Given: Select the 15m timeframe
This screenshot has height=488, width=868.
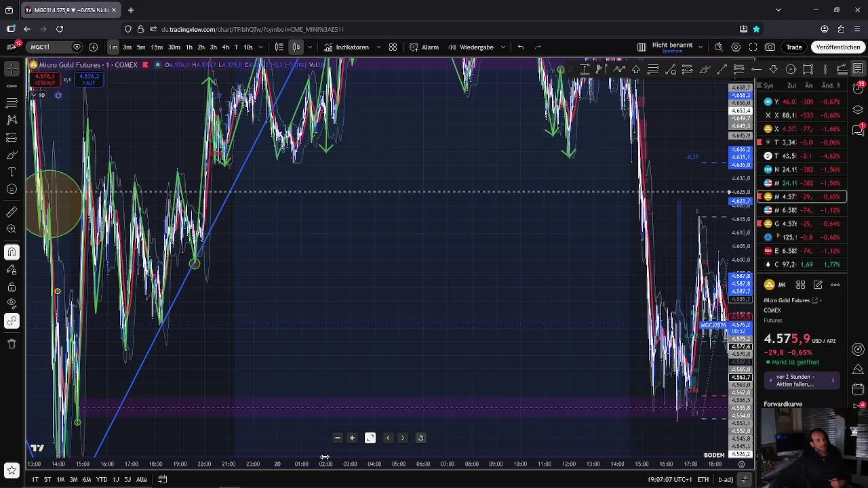Looking at the screenshot, I should tap(157, 47).
